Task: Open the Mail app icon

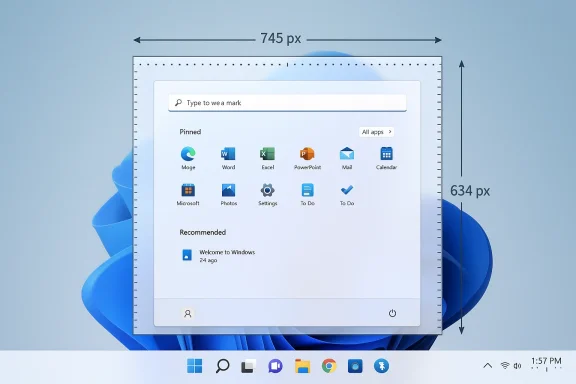Action: [347, 154]
